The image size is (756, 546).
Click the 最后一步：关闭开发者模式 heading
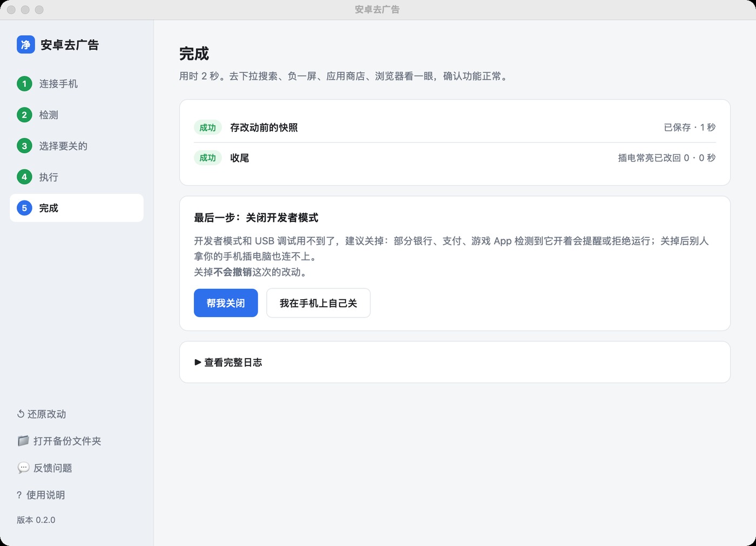[x=256, y=218]
